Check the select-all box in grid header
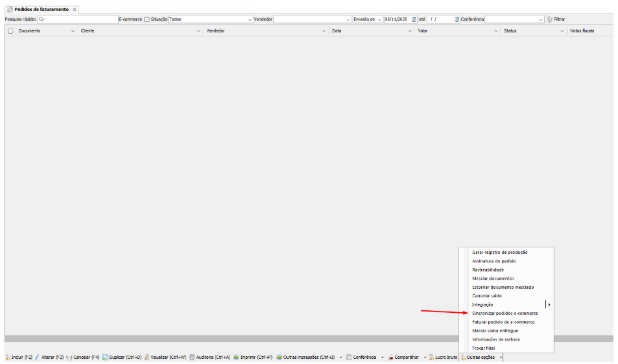 (10, 31)
